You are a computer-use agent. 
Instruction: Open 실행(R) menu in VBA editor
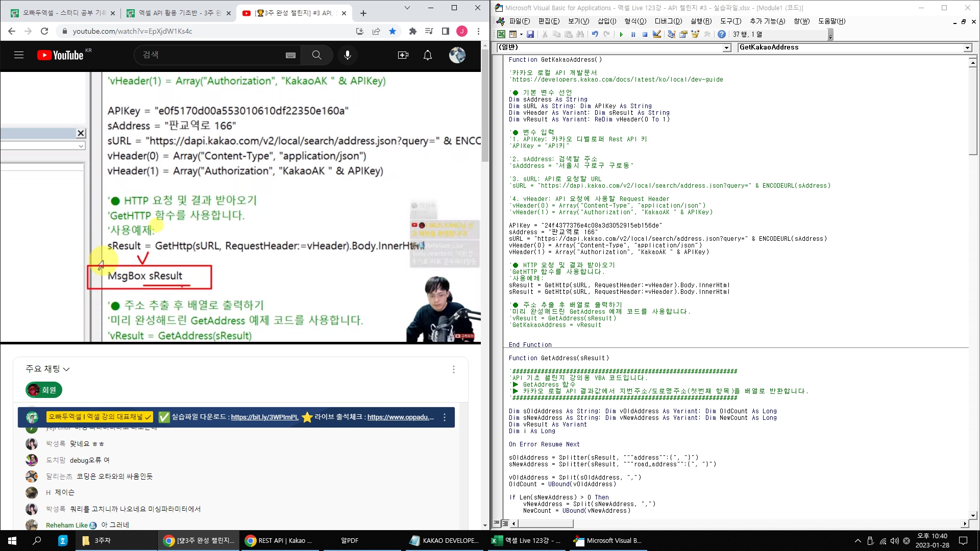(x=701, y=21)
